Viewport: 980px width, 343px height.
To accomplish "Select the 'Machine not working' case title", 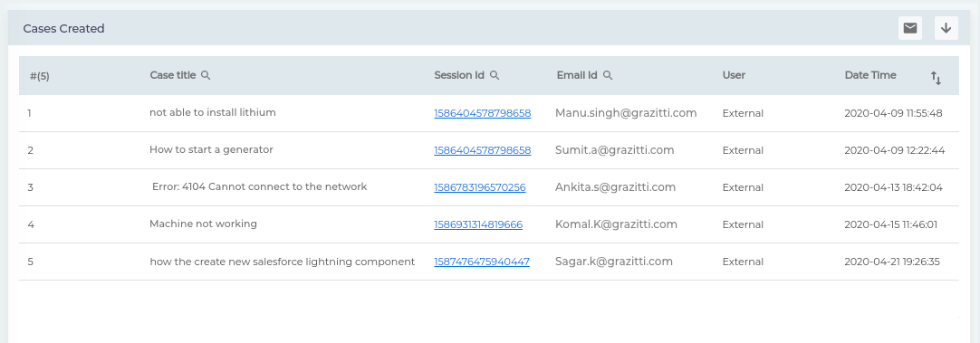I will (203, 224).
